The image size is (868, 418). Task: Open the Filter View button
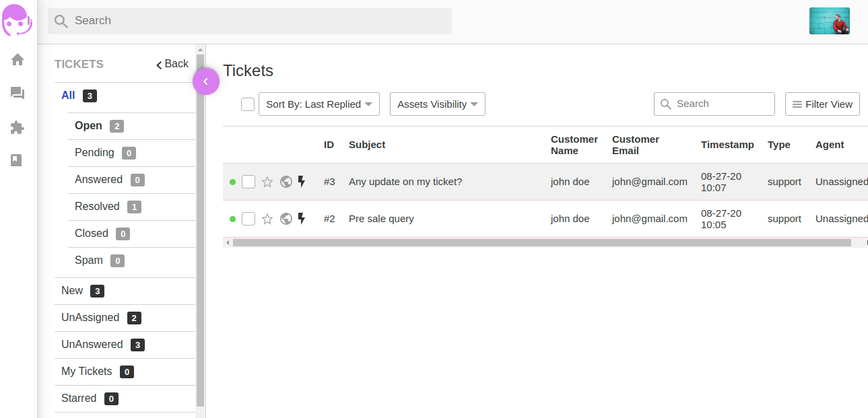822,104
